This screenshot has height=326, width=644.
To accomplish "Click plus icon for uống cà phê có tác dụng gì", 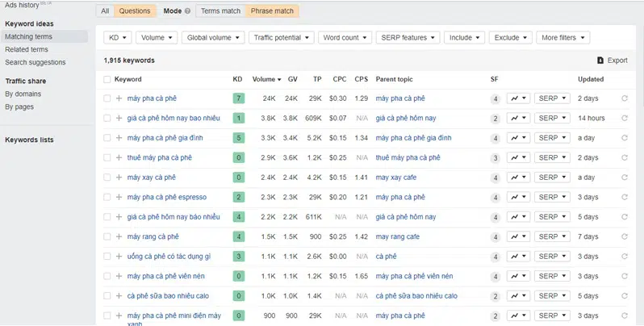I will 119,257.
